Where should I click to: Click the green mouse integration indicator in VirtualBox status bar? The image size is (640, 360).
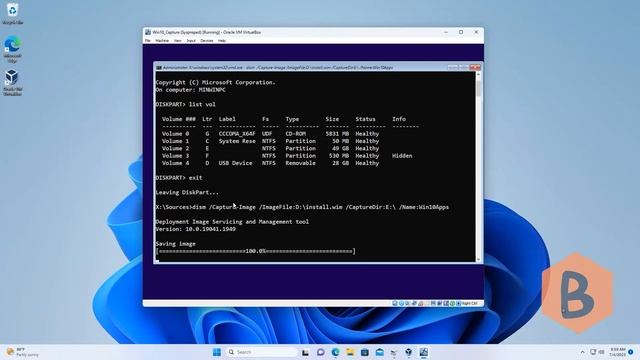click(452, 303)
